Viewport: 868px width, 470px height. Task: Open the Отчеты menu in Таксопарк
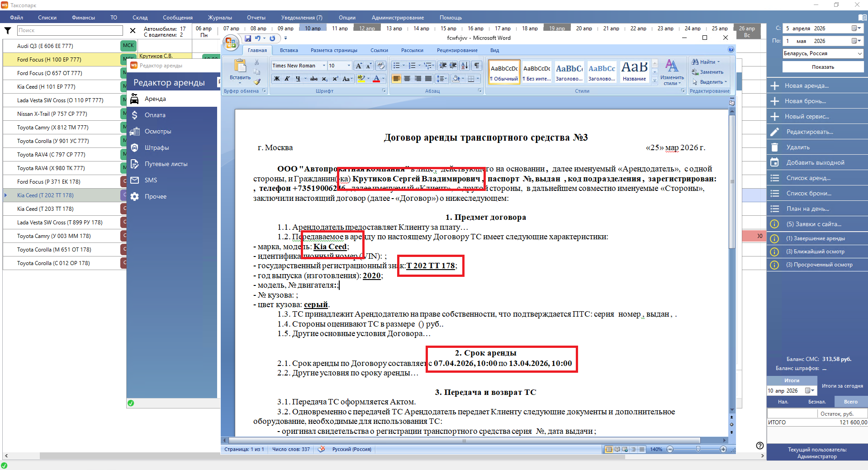pos(256,18)
